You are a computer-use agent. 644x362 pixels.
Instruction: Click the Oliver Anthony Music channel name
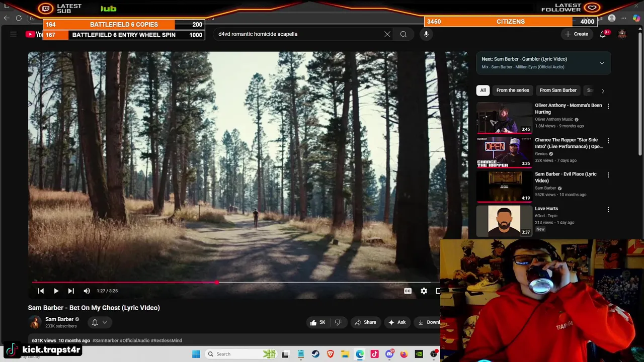554,120
